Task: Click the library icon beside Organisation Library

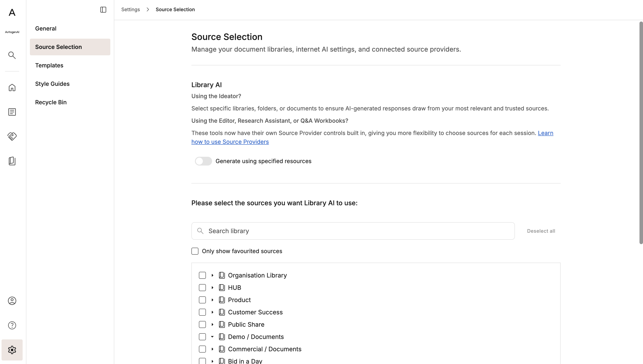Action: pos(222,275)
